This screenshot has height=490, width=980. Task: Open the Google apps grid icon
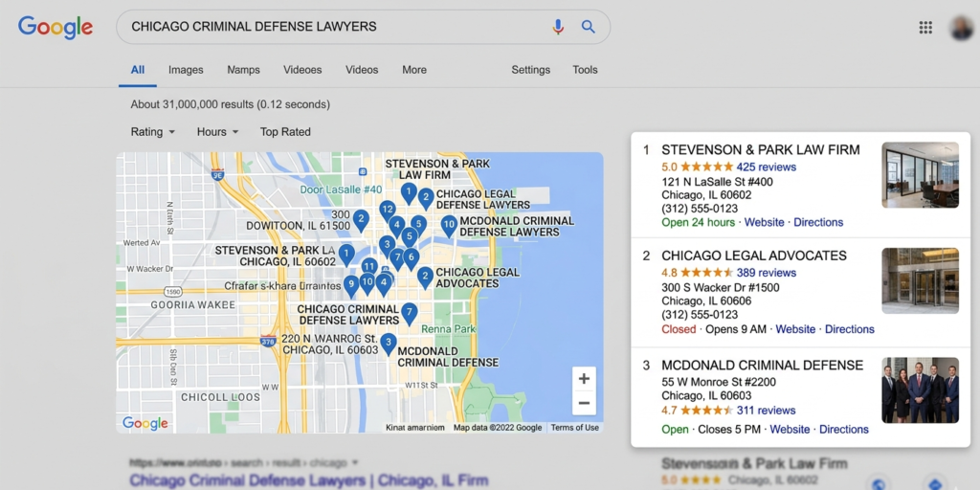coord(925,27)
